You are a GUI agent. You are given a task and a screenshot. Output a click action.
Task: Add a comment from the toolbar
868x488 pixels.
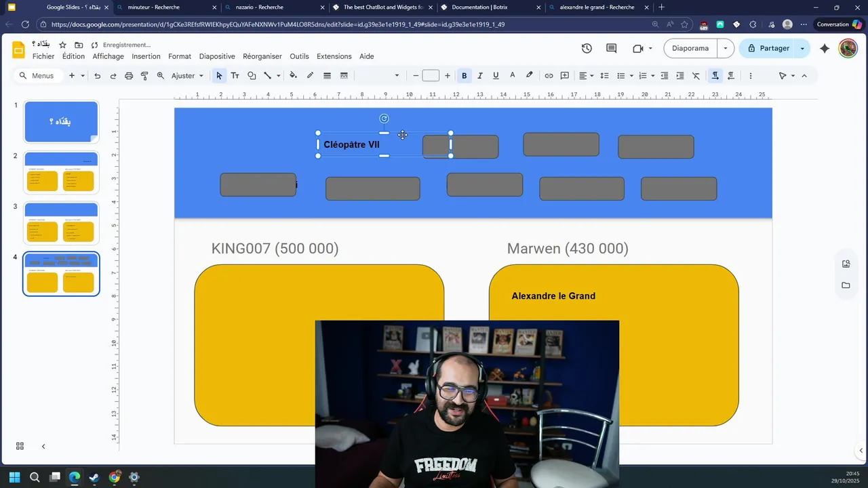point(564,76)
